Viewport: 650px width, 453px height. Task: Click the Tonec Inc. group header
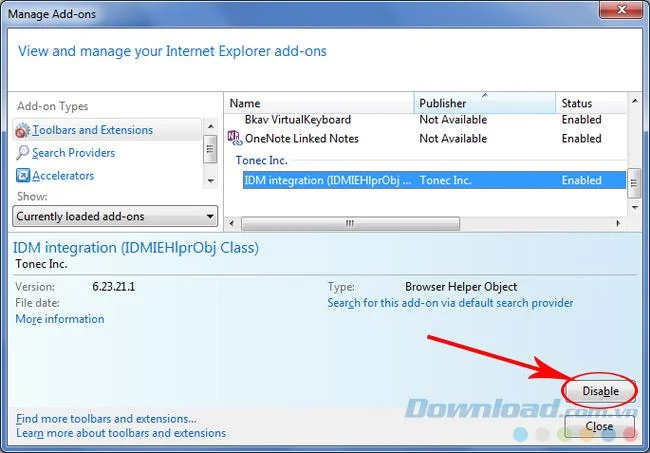262,160
